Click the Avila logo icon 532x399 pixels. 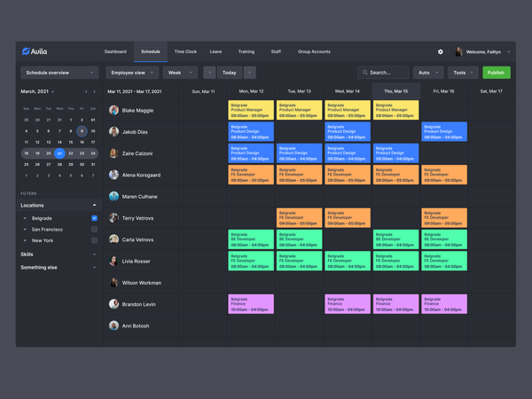click(x=26, y=51)
